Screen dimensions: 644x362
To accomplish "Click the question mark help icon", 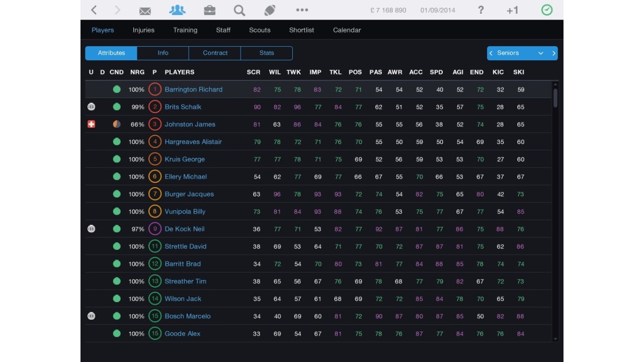I will (480, 10).
